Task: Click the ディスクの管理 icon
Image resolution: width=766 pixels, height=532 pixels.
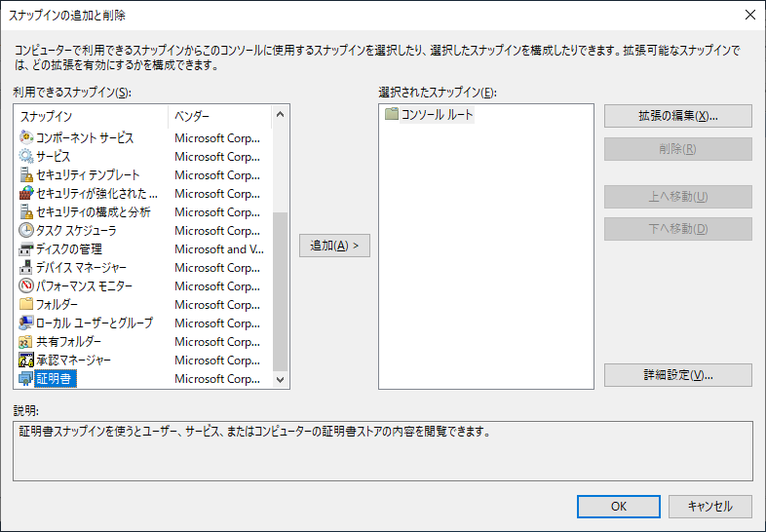Action: pyautogui.click(x=26, y=248)
